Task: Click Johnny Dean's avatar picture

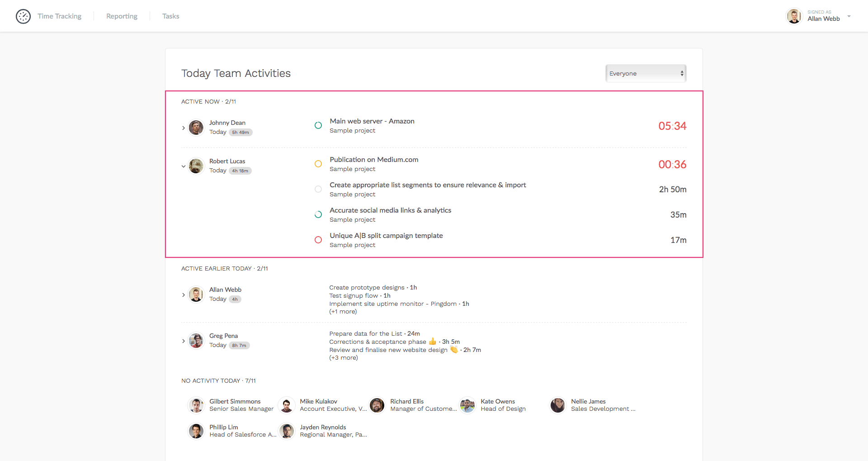Action: (x=196, y=128)
